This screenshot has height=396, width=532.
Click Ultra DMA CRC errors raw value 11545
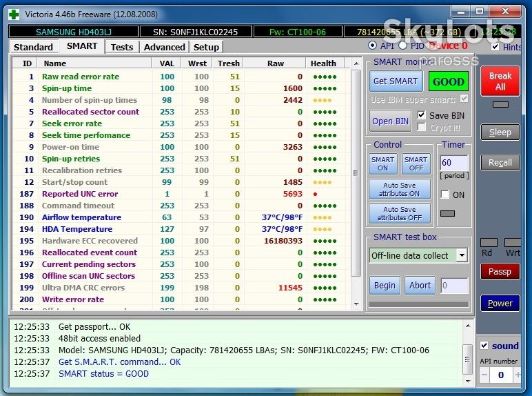pyautogui.click(x=290, y=288)
